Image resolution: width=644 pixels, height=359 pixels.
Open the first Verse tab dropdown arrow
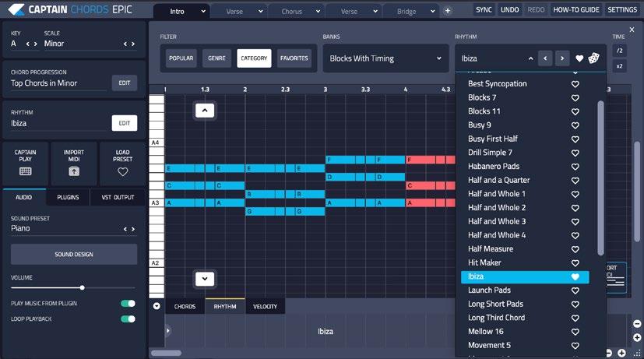(x=260, y=11)
